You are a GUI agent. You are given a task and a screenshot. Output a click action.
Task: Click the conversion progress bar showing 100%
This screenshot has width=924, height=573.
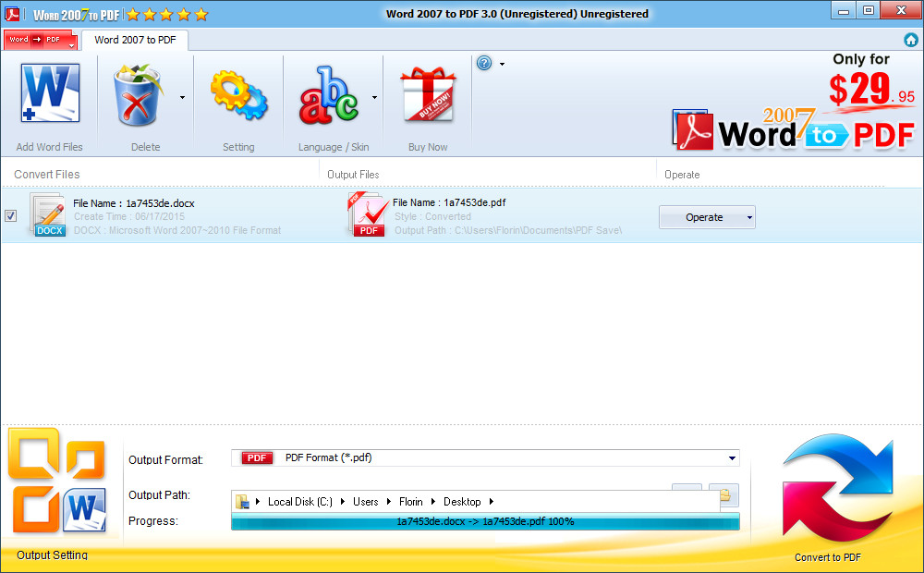coord(484,521)
